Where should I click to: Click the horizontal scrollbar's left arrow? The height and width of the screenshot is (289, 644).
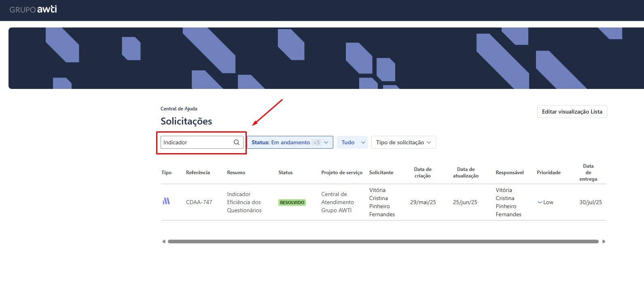(x=163, y=242)
